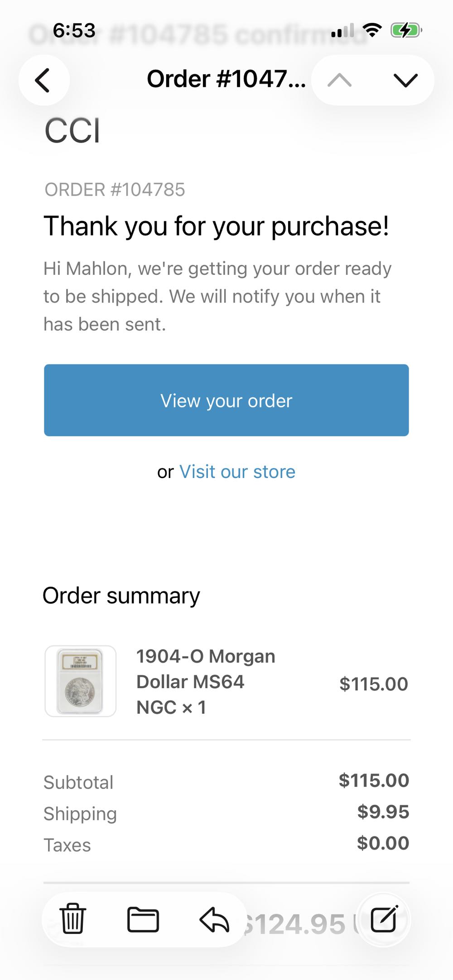Open the previous email with up chevron

click(x=340, y=79)
